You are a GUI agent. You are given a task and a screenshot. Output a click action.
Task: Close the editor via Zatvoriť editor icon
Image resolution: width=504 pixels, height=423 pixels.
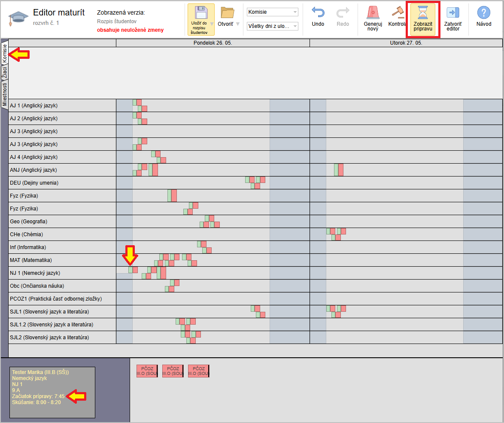point(453,12)
